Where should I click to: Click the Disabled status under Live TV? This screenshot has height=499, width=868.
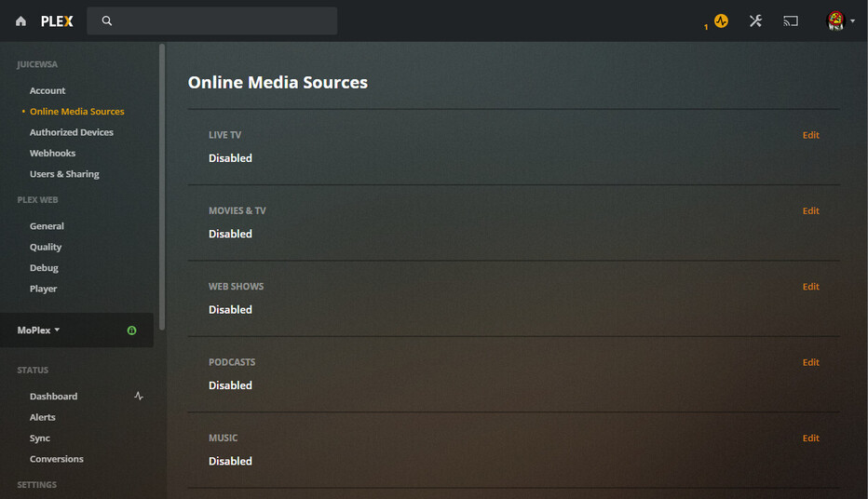pyautogui.click(x=230, y=158)
